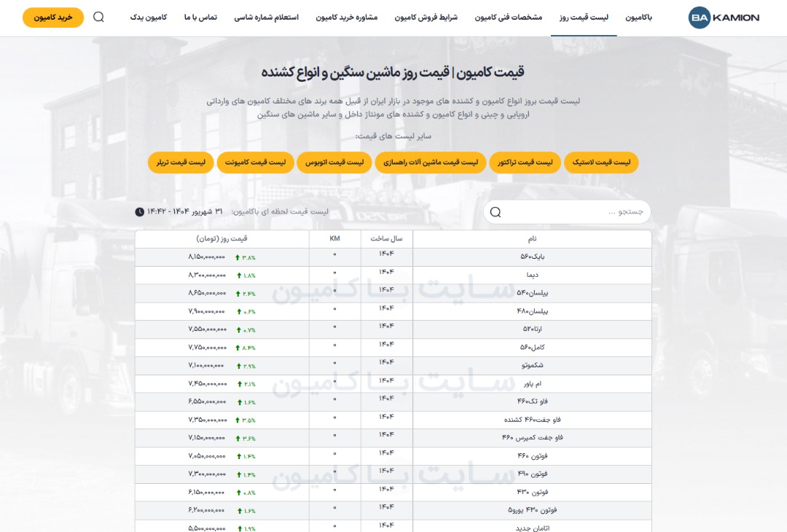Image resolution: width=787 pixels, height=532 pixels.
Task: Click green up arrow in شکموتو row
Action: [238, 366]
